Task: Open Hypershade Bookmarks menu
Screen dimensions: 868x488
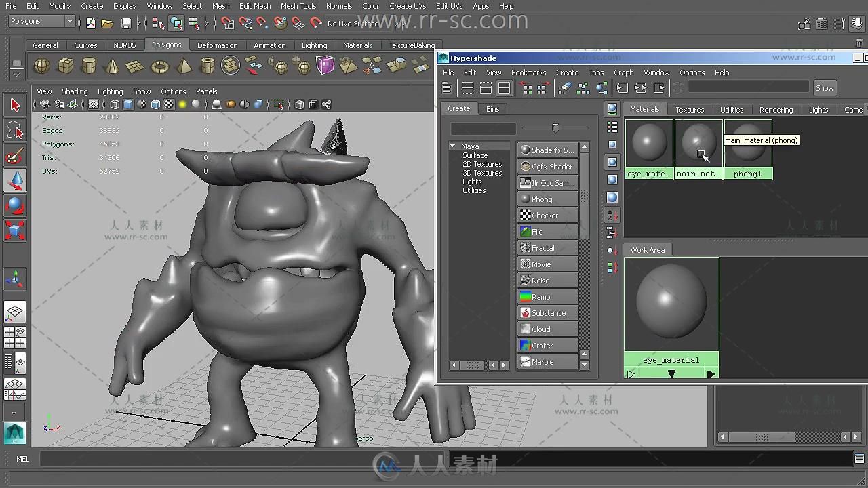Action: (x=528, y=73)
